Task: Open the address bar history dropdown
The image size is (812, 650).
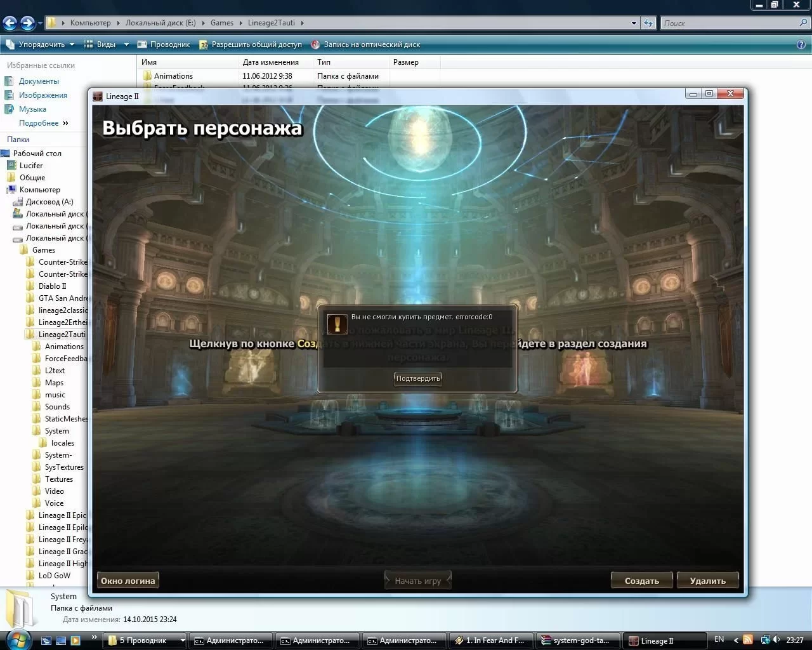Action: 634,23
